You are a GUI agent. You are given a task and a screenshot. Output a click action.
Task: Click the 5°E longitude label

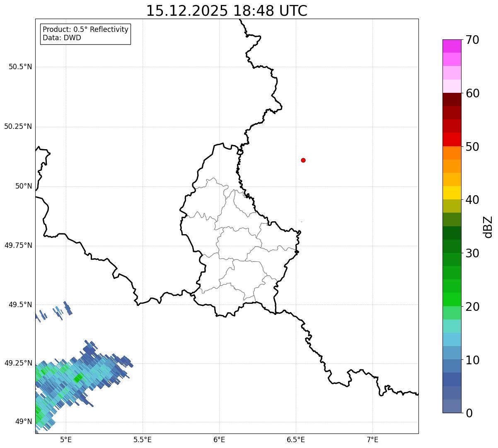(x=66, y=439)
